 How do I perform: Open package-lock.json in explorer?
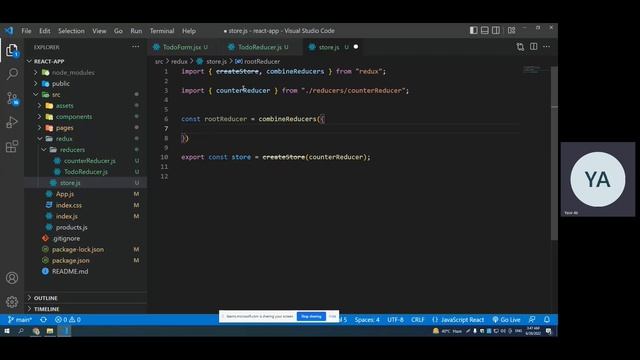(x=78, y=249)
